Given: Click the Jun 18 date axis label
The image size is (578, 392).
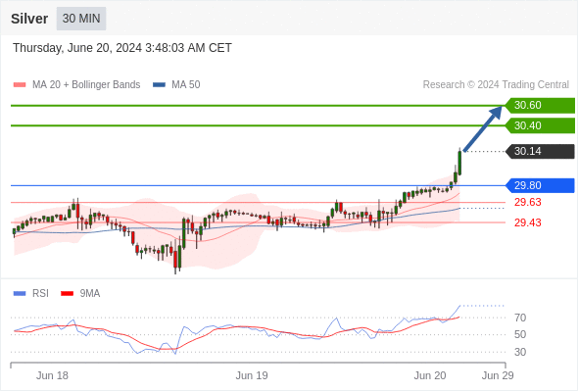Looking at the screenshot, I should (x=52, y=375).
